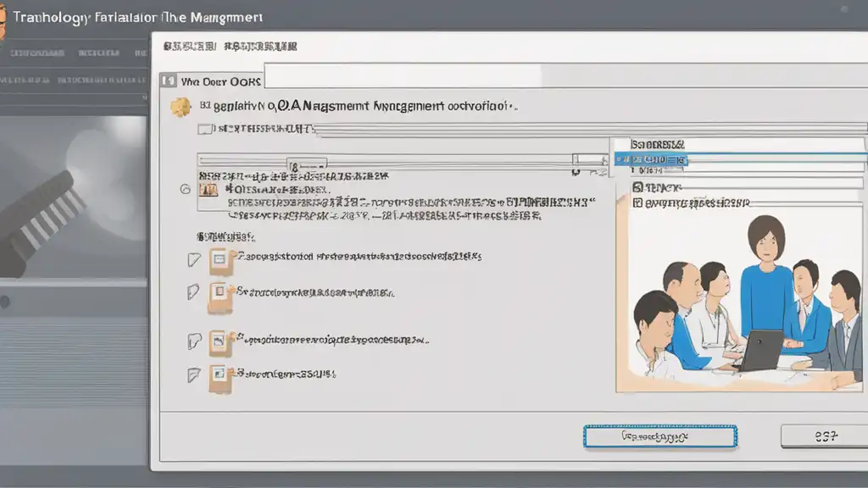The width and height of the screenshot is (868, 488).
Task: Click the small stepper box at the slider's end
Action: click(x=590, y=160)
